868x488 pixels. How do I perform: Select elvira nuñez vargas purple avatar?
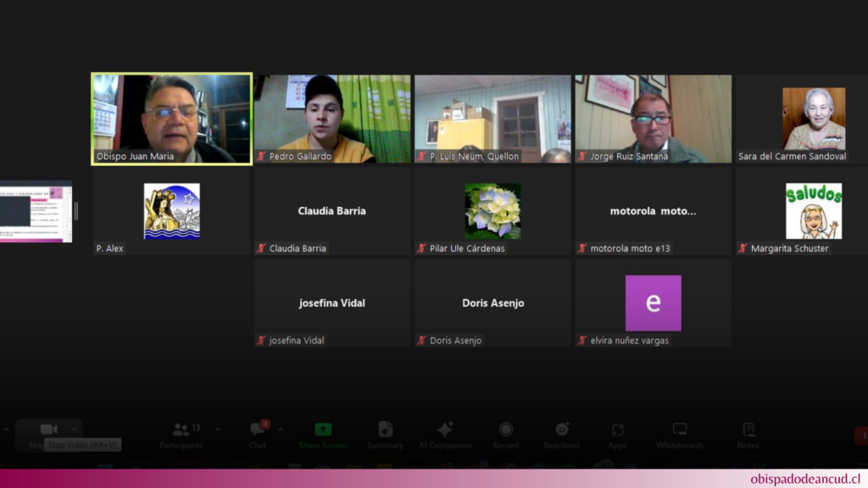653,302
